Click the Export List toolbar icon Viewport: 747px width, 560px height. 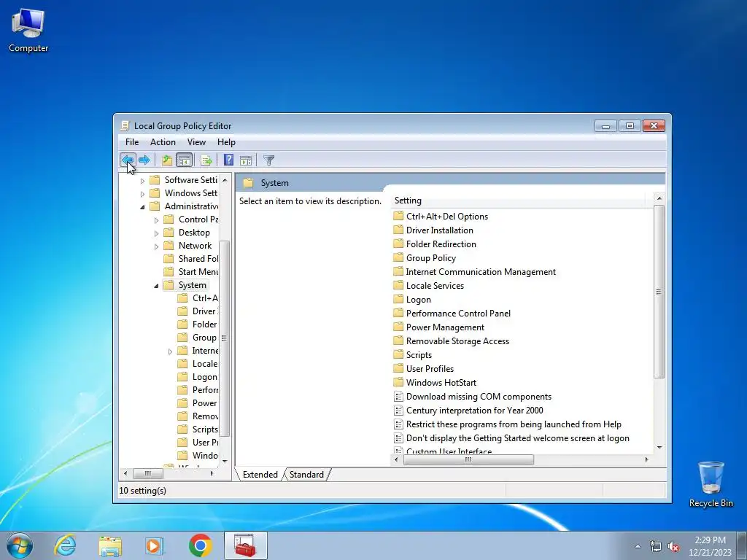tap(206, 160)
